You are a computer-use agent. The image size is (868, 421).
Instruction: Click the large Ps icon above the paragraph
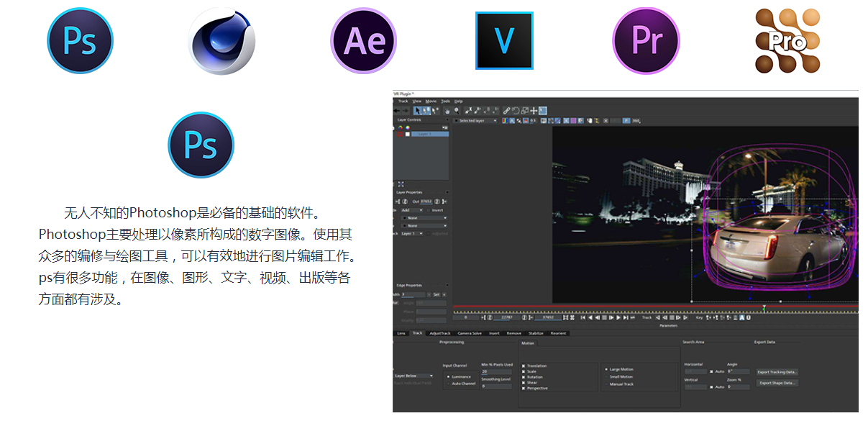point(201,145)
